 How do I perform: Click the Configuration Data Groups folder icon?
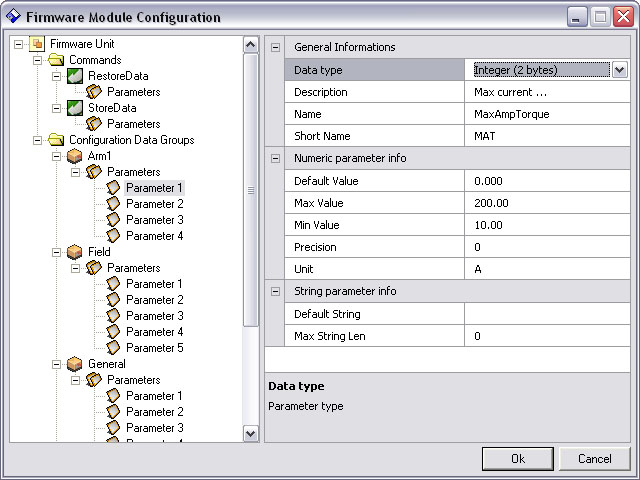coord(56,140)
